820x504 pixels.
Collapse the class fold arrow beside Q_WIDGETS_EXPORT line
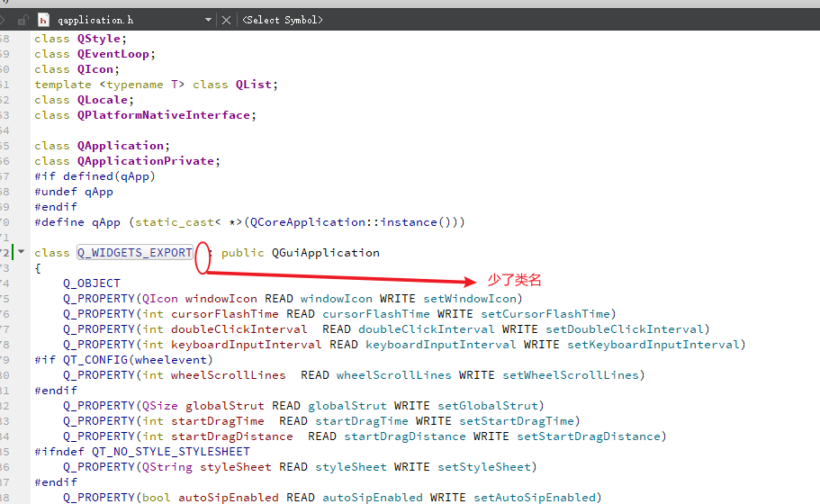coord(21,251)
